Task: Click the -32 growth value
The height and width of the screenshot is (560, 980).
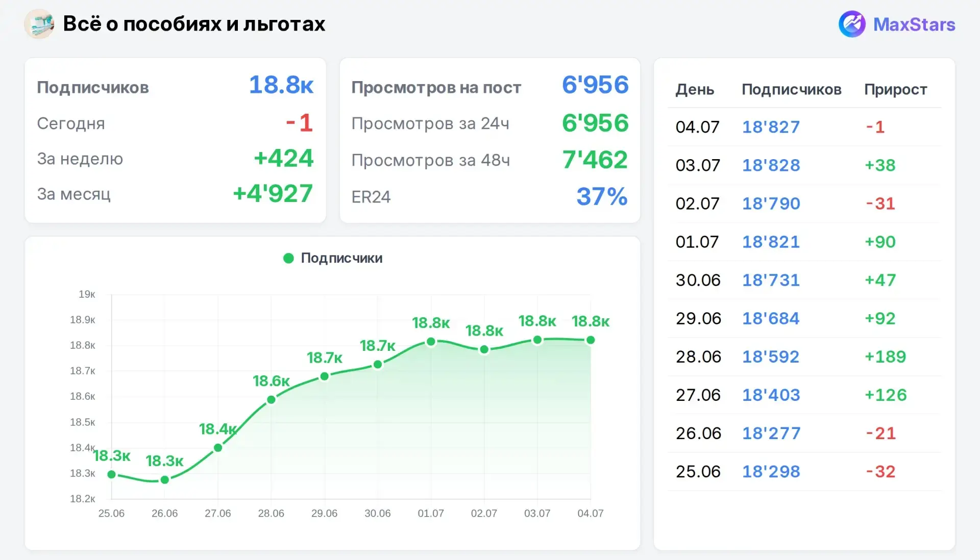Action: pyautogui.click(x=880, y=471)
